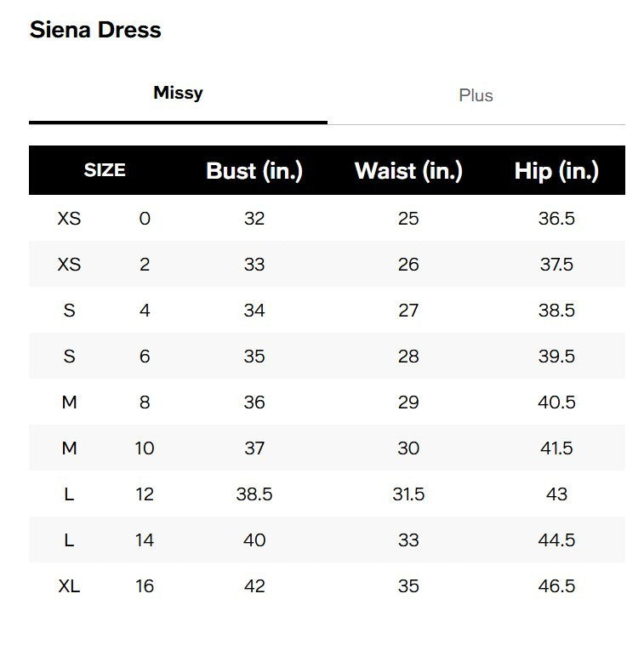The image size is (644, 645).
Task: Click the SIZE column header
Action: coord(105,170)
